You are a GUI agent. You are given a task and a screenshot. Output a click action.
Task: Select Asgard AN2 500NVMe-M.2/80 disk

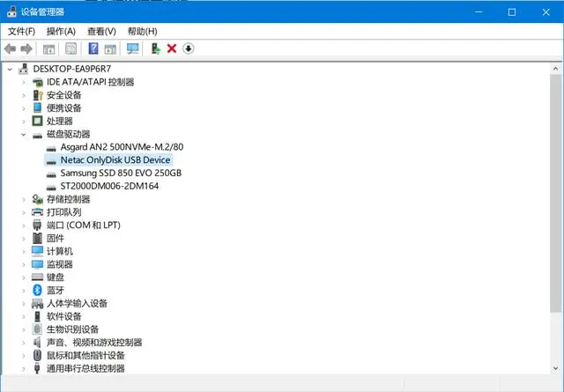122,147
